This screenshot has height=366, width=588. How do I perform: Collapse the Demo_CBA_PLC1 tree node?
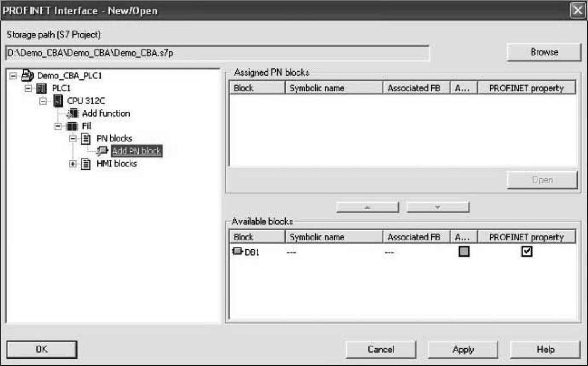click(13, 76)
